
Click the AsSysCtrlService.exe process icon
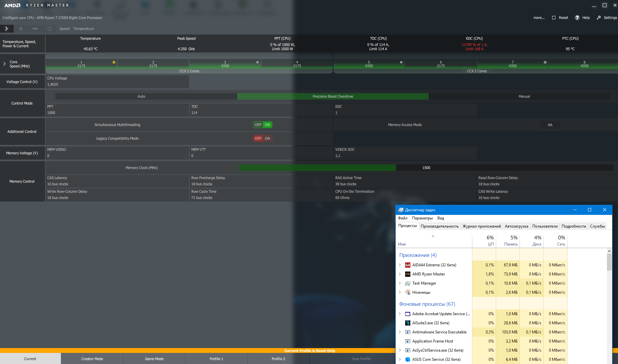(408, 350)
